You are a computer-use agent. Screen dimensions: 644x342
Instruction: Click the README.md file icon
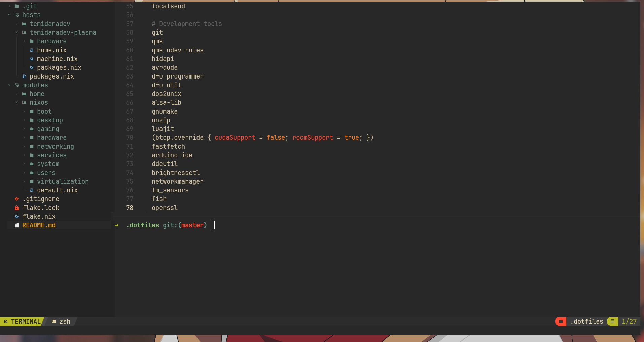tap(16, 225)
